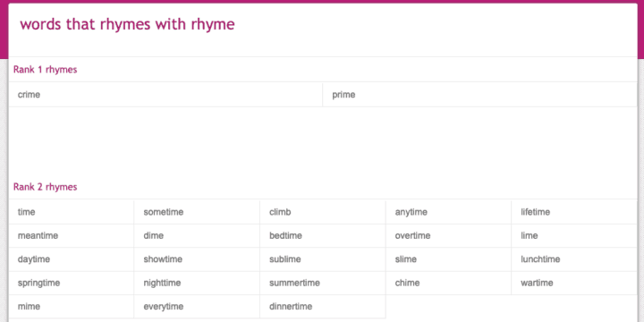The image size is (644, 322).
Task: Open the word 'springtime'
Action: (x=38, y=283)
